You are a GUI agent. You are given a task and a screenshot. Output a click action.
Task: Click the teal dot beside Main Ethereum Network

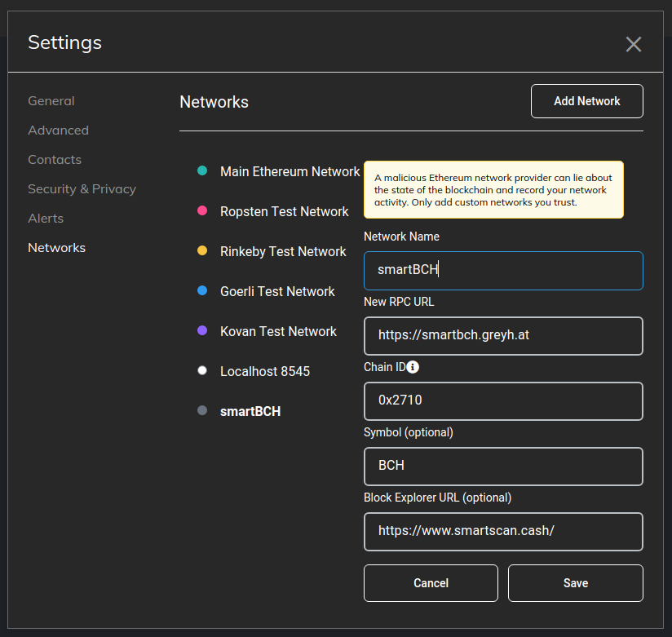point(202,170)
